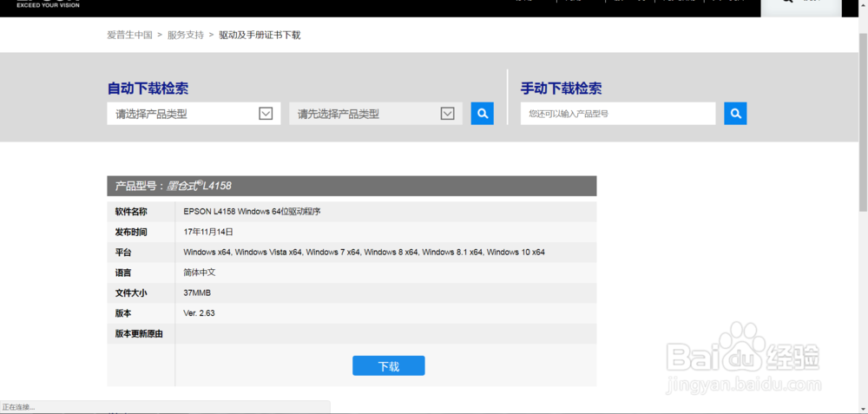Focus the 您还可以输入产品型号 input field
This screenshot has height=414, width=868.
(618, 114)
